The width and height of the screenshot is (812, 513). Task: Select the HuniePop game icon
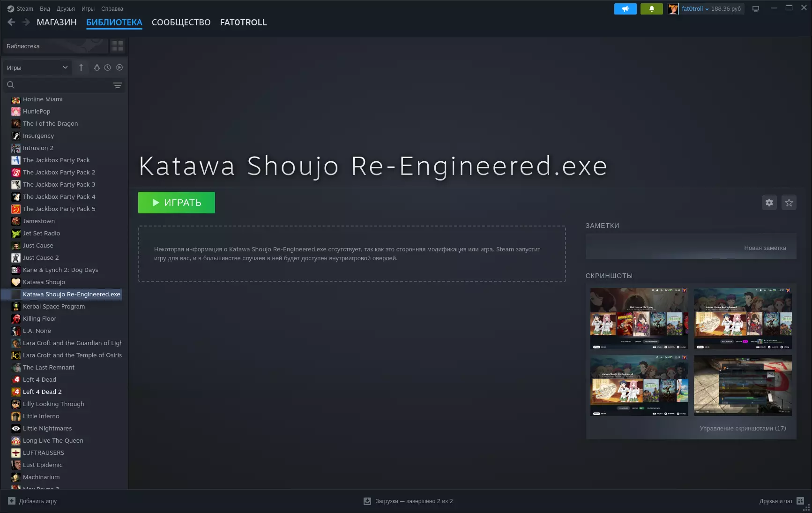[x=16, y=112]
